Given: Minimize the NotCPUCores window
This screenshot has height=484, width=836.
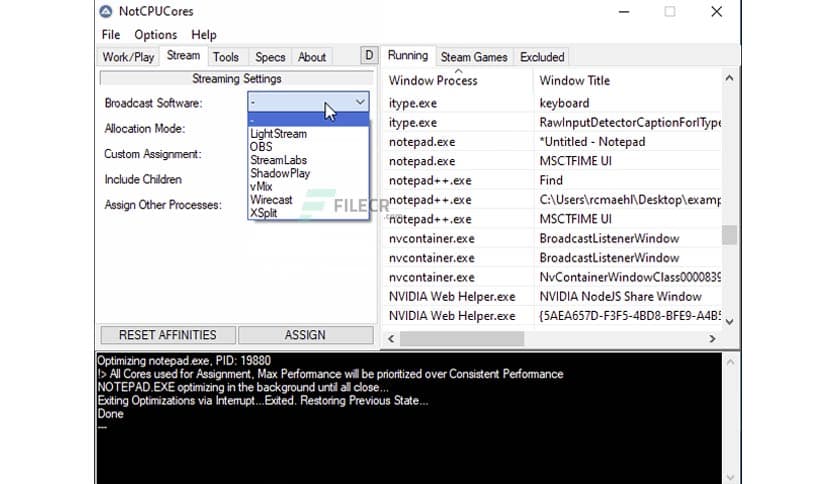Looking at the screenshot, I should 624,12.
